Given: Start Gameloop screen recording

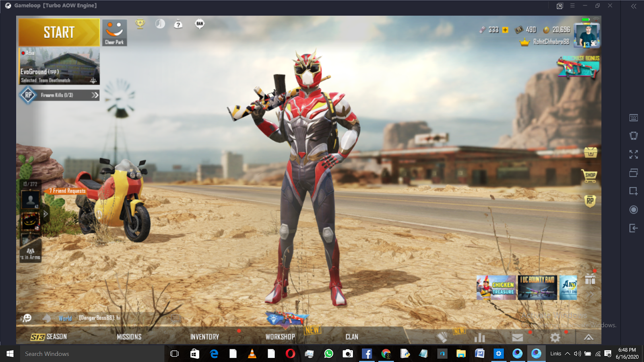Looking at the screenshot, I should click(x=634, y=210).
